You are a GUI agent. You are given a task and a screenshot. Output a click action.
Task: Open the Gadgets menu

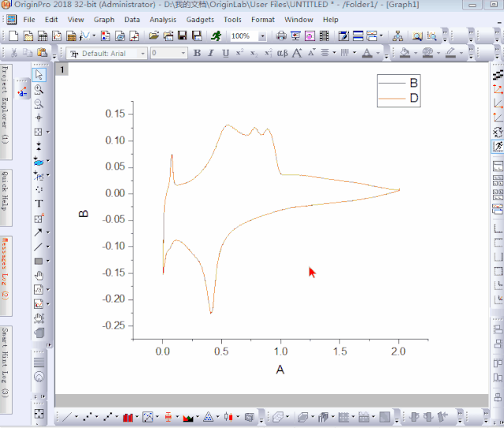(200, 19)
